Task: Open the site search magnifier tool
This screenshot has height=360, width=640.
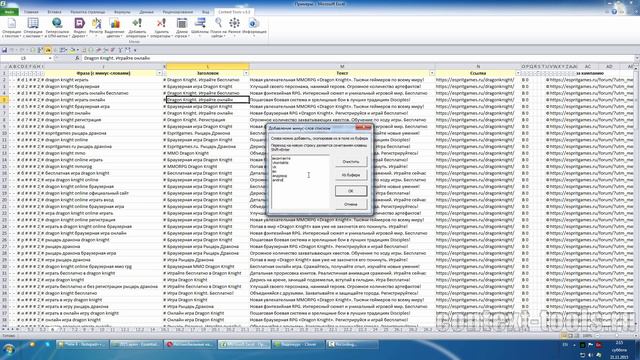Action: tap(218, 28)
